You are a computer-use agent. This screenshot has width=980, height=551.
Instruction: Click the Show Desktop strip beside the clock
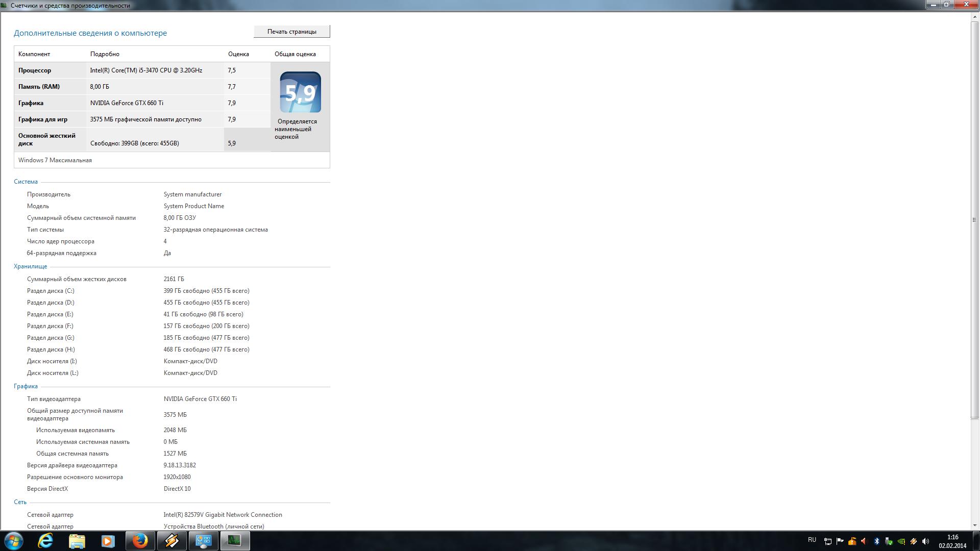976,541
